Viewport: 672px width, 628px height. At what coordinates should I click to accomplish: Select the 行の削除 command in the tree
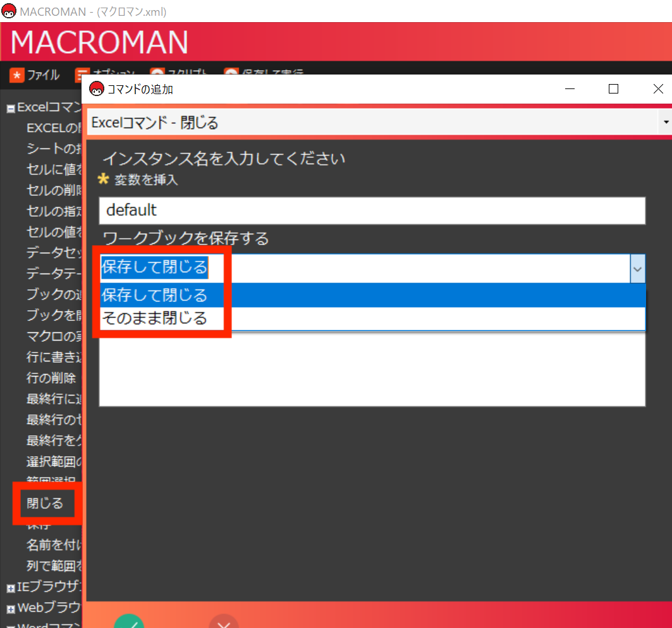pos(51,378)
